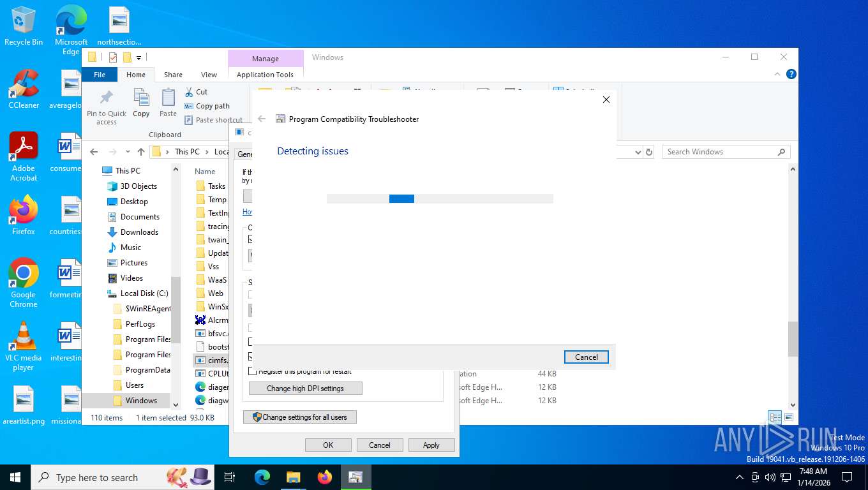Screen dimensions: 868x490
Task: Select Pictures in navigation pane
Action: 134,263
